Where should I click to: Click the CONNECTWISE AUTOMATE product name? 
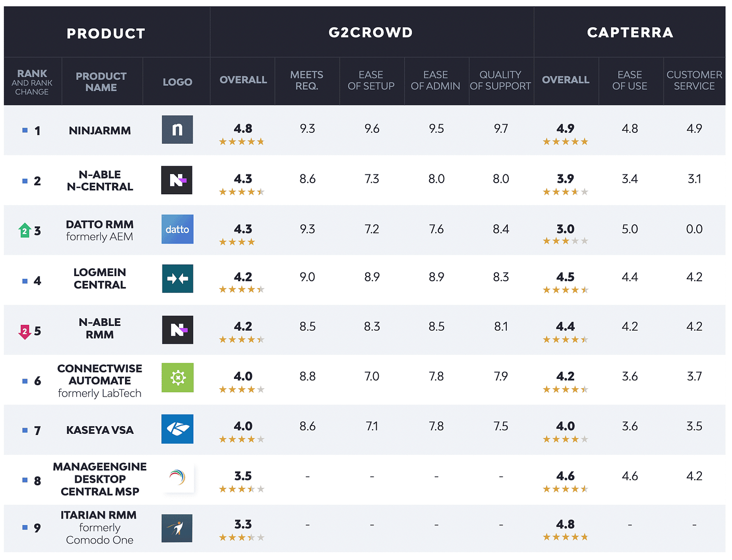(x=100, y=374)
